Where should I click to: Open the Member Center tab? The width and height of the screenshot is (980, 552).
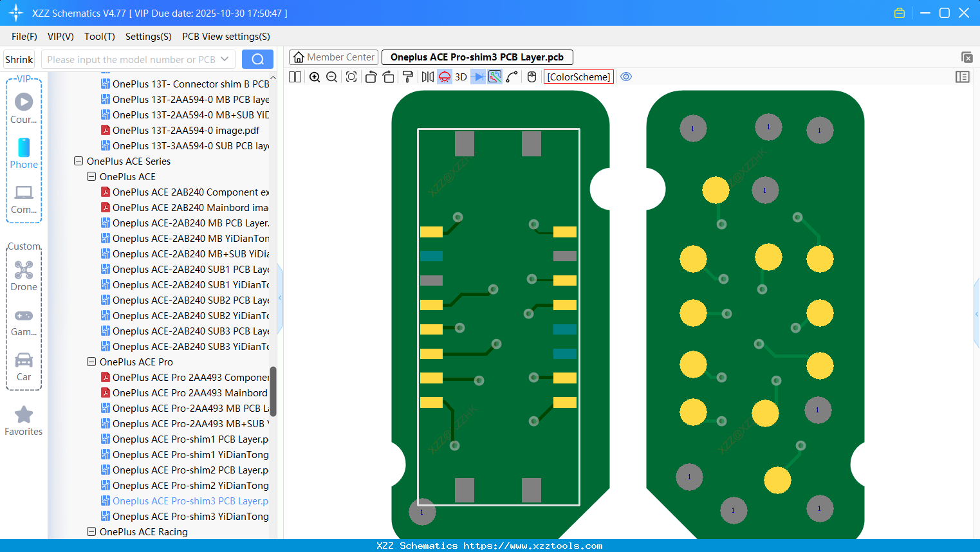click(333, 57)
